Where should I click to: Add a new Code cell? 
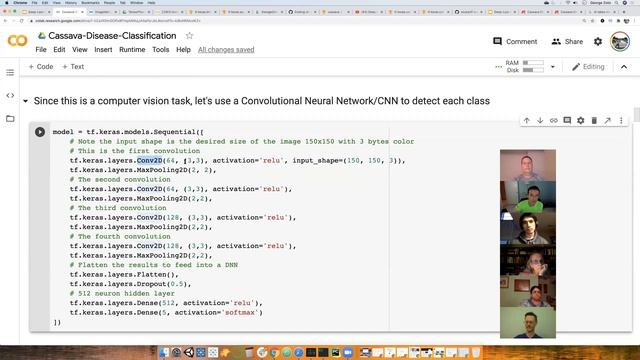click(x=41, y=67)
